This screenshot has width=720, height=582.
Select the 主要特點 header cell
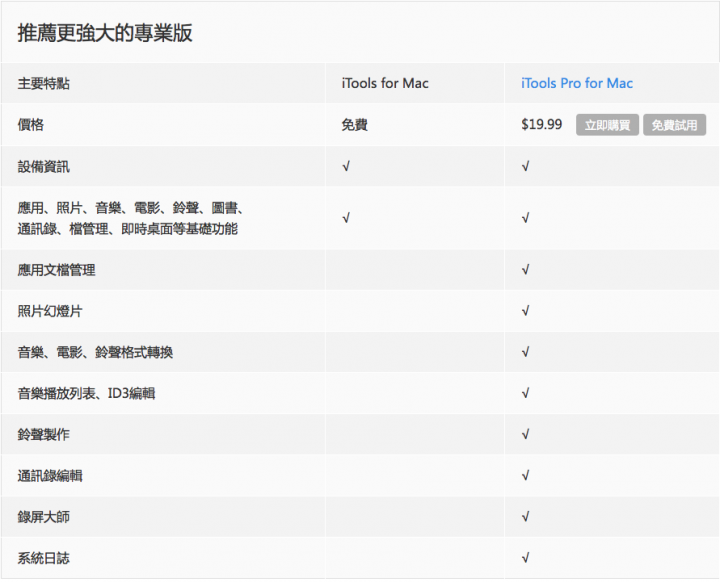(x=44, y=84)
